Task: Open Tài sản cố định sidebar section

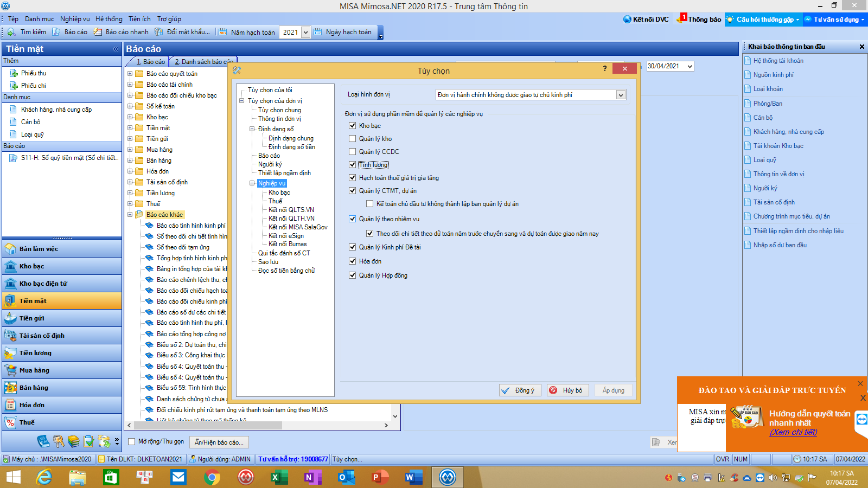Action: pyautogui.click(x=62, y=336)
